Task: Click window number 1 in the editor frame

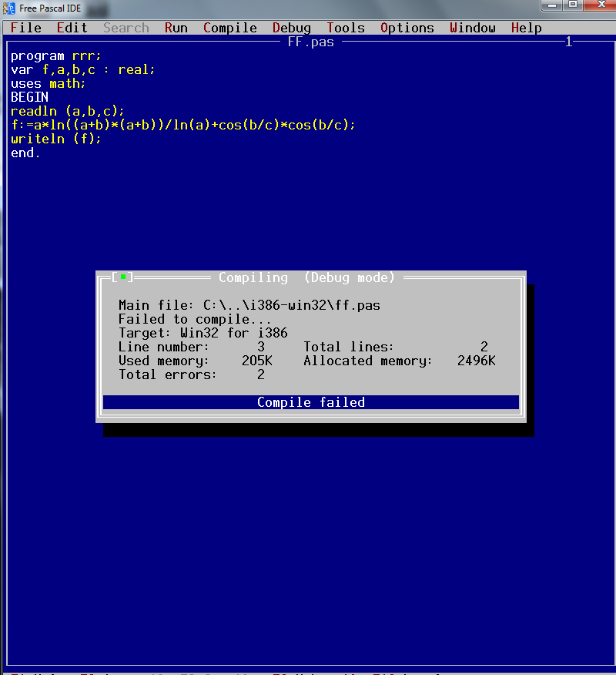Action: tap(569, 42)
